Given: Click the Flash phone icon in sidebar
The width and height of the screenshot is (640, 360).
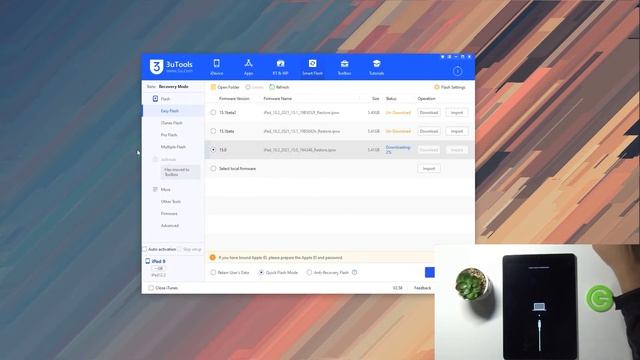Looking at the screenshot, I should click(x=155, y=99).
